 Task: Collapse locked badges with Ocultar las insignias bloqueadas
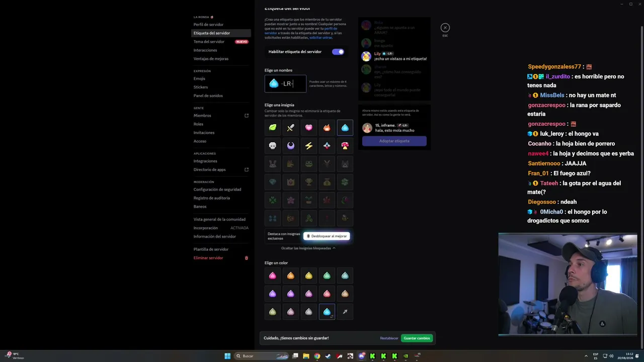tap(308, 248)
